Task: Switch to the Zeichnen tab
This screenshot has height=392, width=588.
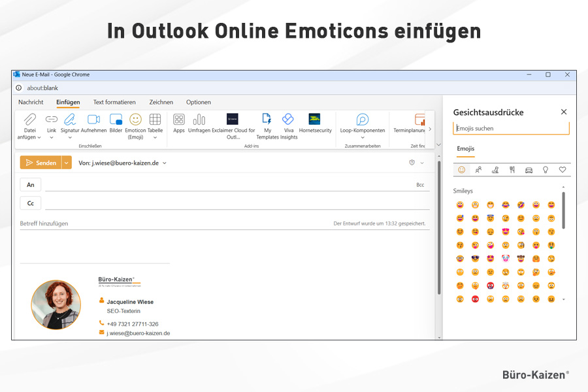Action: click(x=161, y=102)
